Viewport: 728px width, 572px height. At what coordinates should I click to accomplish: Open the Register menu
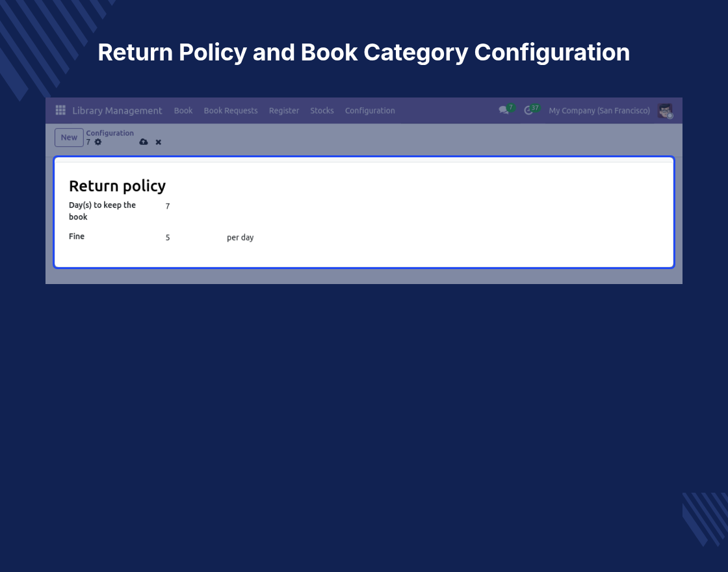[284, 110]
